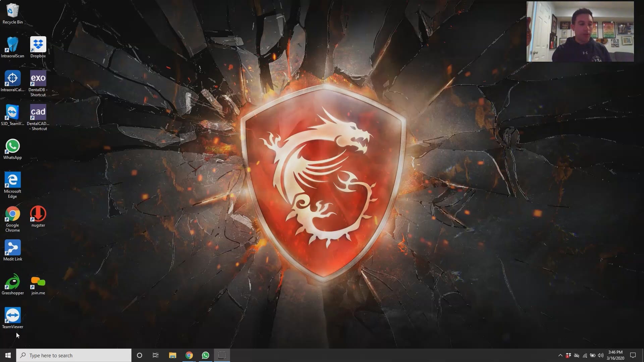Select the WhatsApp desktop shortcut
This screenshot has width=644, height=362.
pos(12,149)
